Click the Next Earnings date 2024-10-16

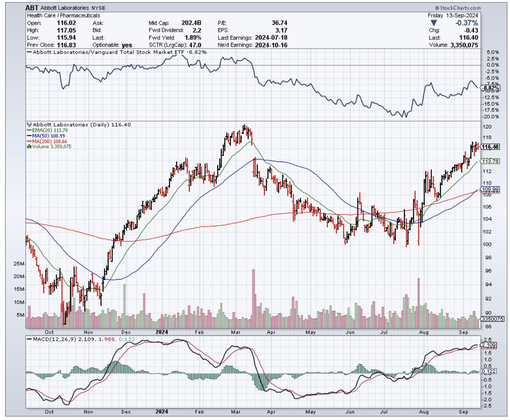pyautogui.click(x=270, y=45)
